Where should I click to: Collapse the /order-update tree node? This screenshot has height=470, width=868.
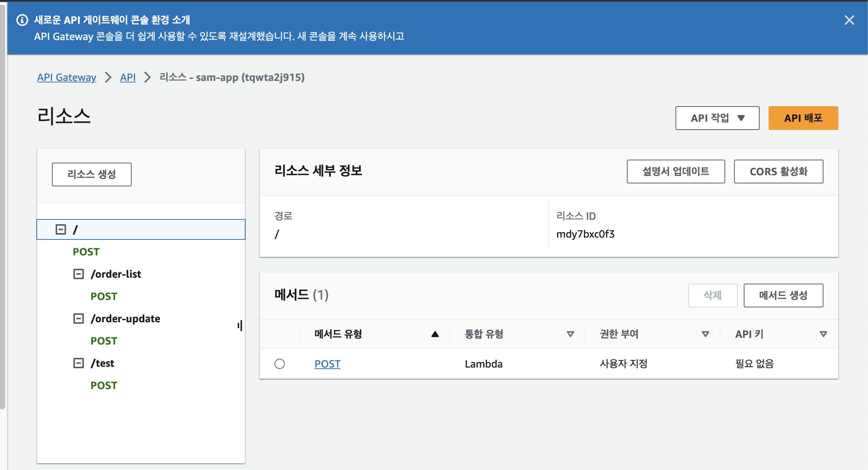pyautogui.click(x=79, y=319)
